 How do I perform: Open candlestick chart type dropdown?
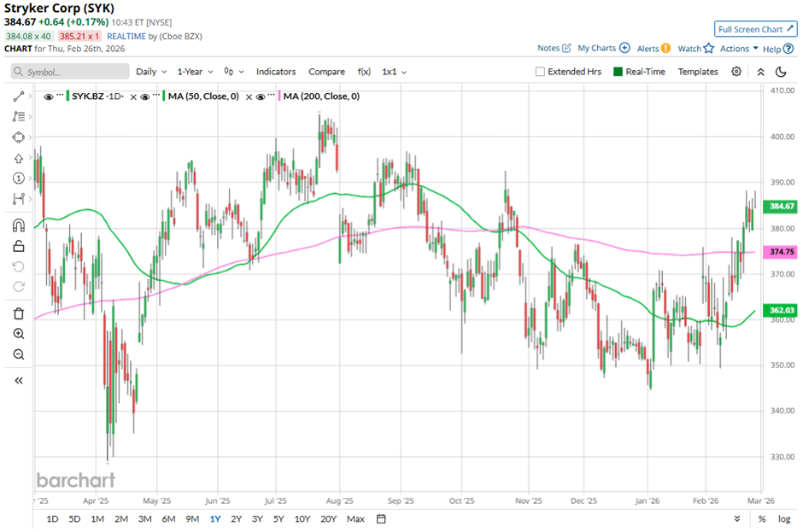[x=233, y=72]
